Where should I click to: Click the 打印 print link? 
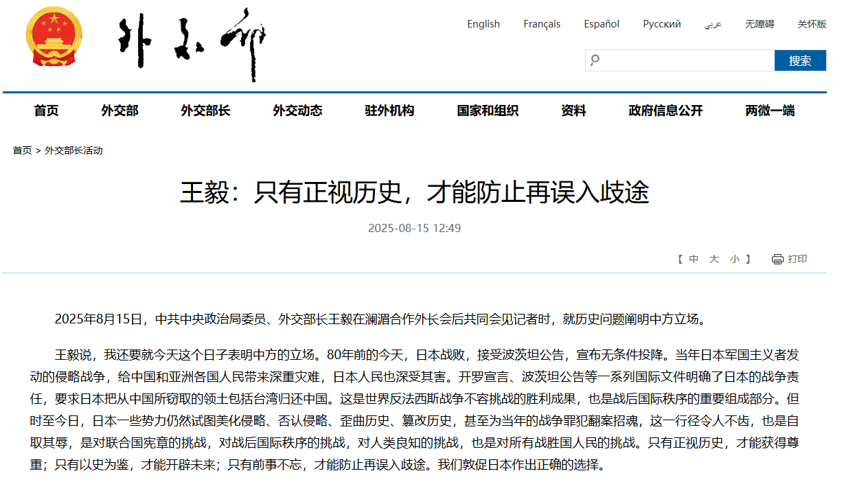(x=798, y=259)
